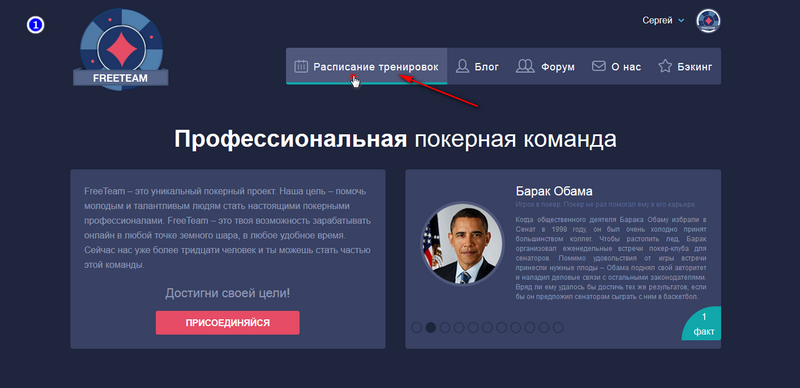Select the third slider dot
This screenshot has height=388, width=800.
(x=445, y=327)
